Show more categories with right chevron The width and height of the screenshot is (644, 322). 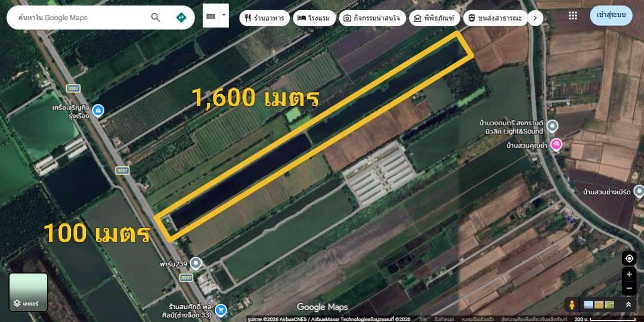point(535,18)
